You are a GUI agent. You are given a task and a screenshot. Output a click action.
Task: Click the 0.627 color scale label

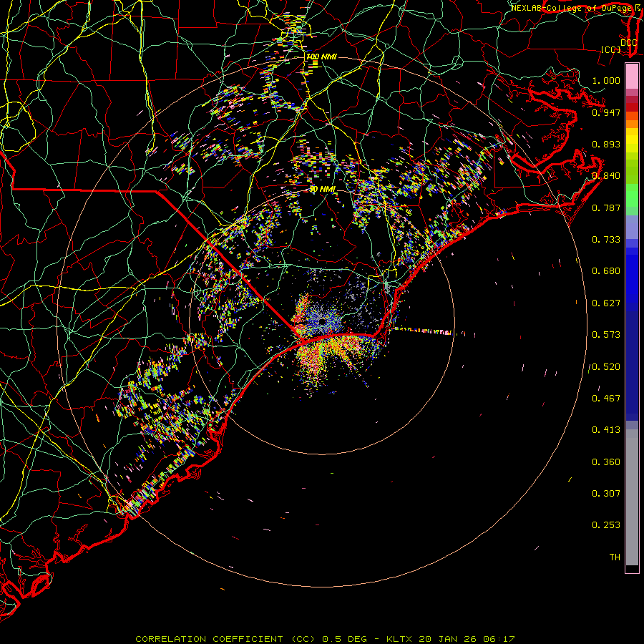point(606,303)
